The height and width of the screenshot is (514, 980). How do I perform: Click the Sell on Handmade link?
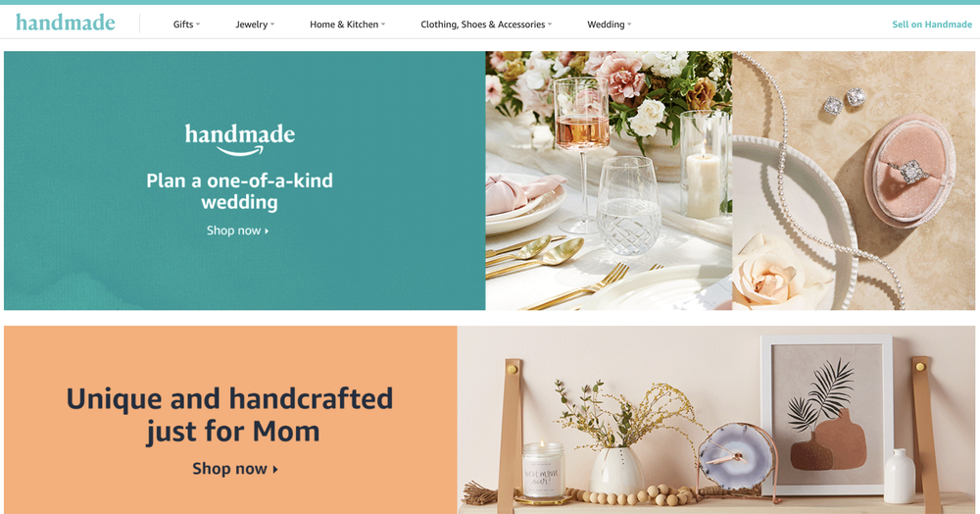click(x=932, y=25)
